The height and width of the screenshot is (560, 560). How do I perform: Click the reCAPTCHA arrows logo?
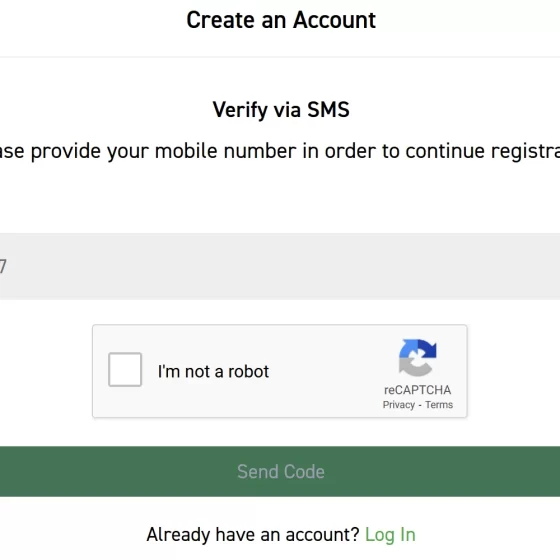(418, 358)
